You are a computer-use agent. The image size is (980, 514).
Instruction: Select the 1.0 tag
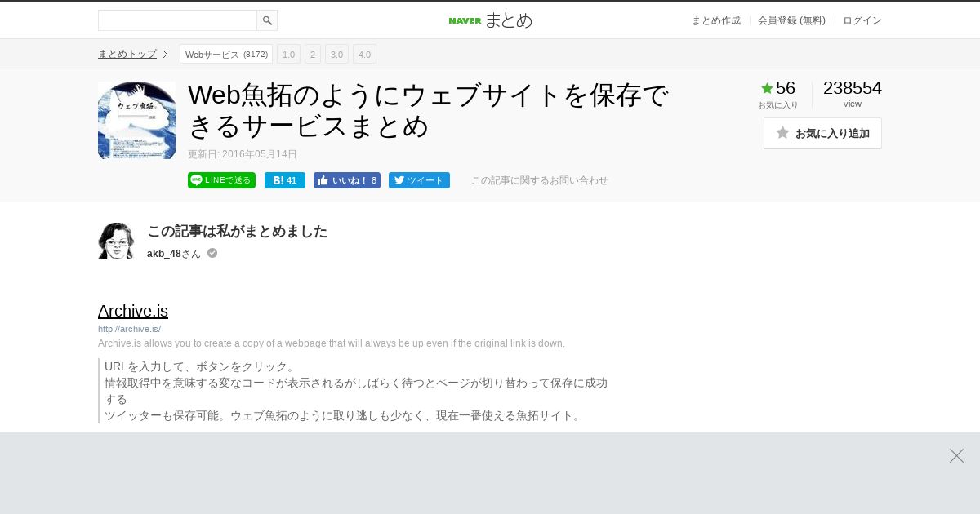tap(288, 54)
